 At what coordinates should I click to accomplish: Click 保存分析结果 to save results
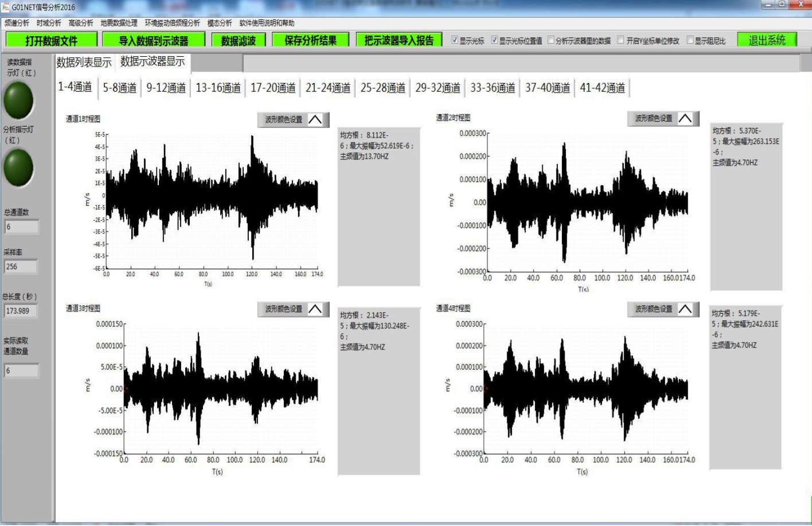tap(310, 40)
